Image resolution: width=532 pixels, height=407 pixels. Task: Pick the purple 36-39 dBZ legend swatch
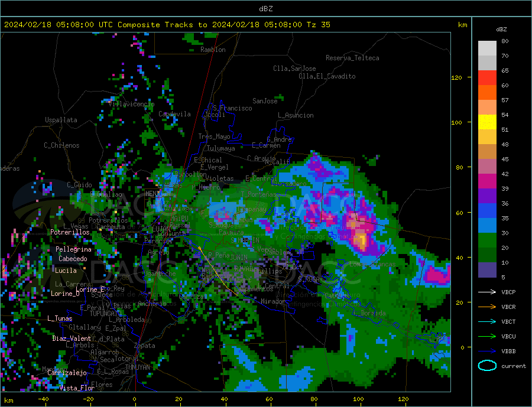[487, 196]
